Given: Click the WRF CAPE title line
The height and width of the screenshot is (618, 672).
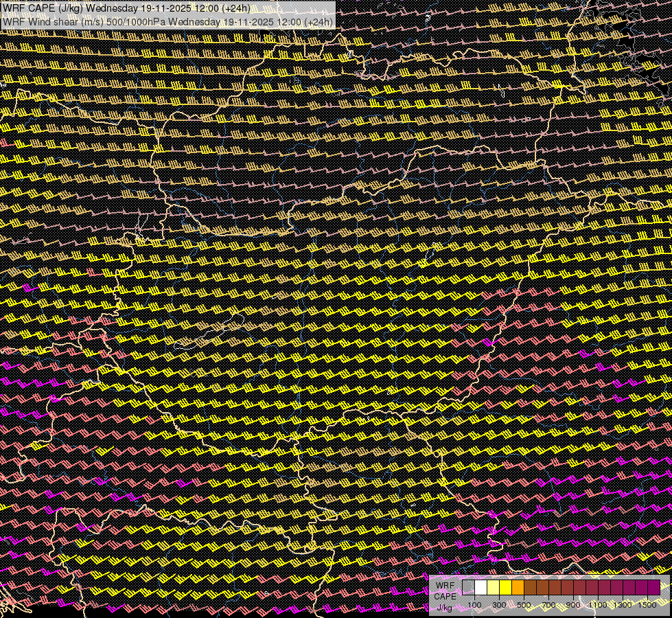Looking at the screenshot, I should (x=126, y=8).
